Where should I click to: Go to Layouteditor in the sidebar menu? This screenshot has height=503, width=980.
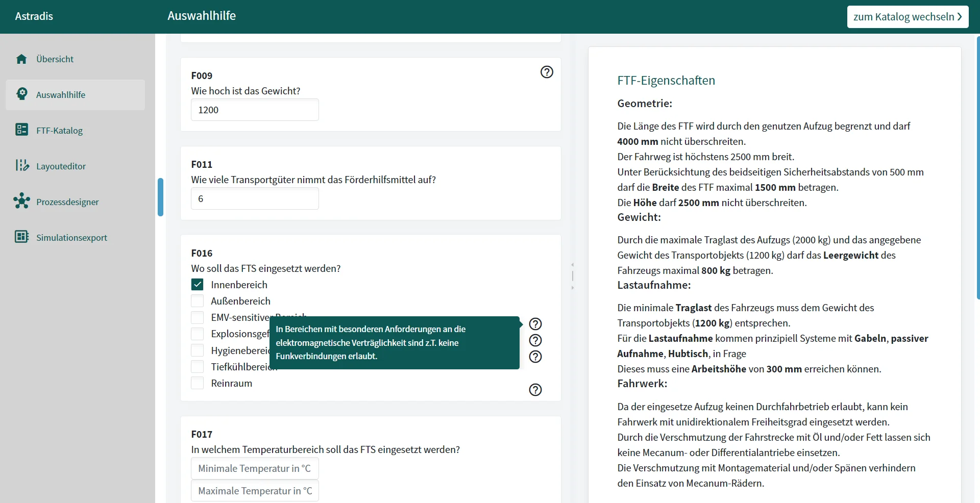61,166
